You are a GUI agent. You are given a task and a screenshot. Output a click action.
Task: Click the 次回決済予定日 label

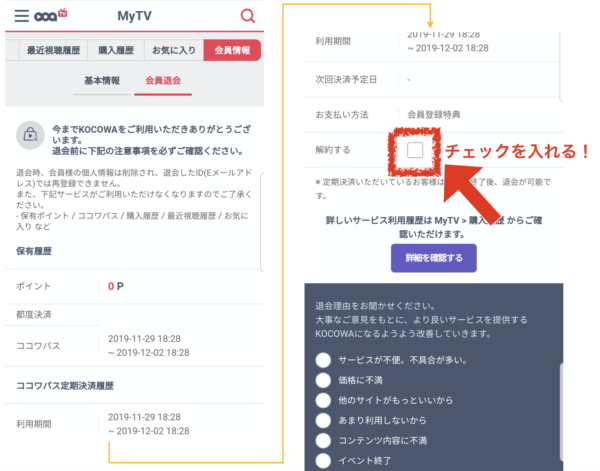(346, 79)
